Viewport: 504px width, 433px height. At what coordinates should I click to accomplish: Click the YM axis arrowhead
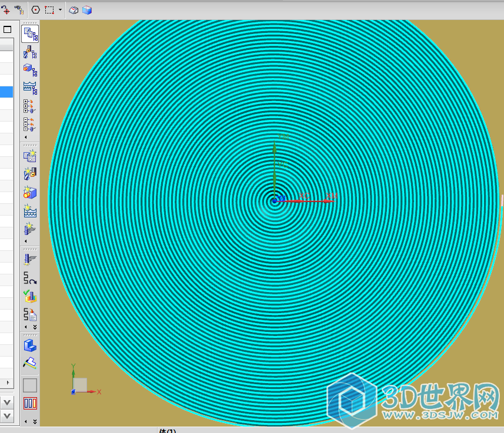point(274,146)
